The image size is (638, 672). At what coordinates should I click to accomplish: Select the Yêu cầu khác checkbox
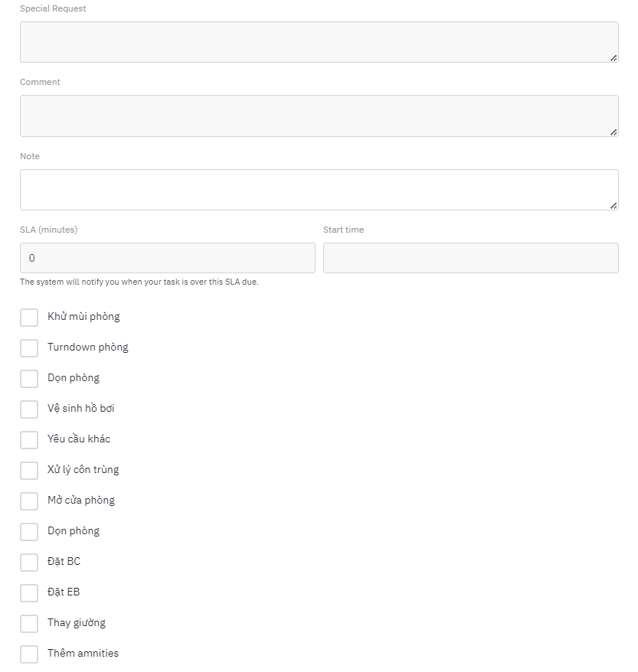pyautogui.click(x=29, y=440)
